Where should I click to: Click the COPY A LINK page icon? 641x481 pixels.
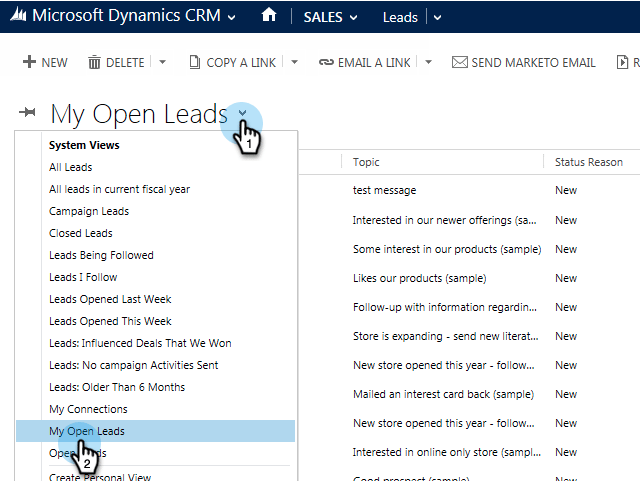click(195, 62)
